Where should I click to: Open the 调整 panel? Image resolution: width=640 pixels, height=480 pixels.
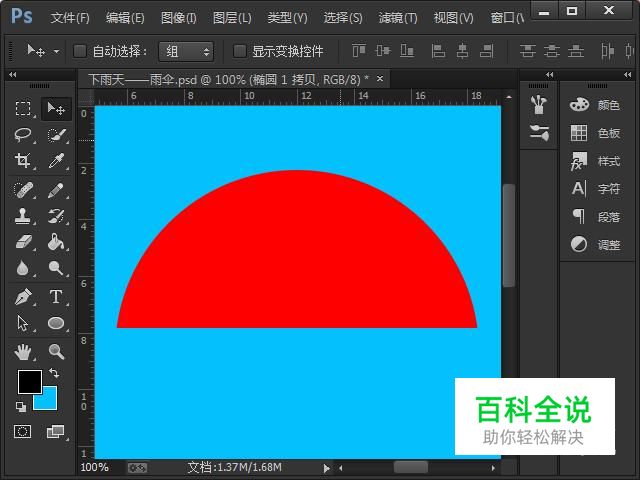click(x=595, y=245)
